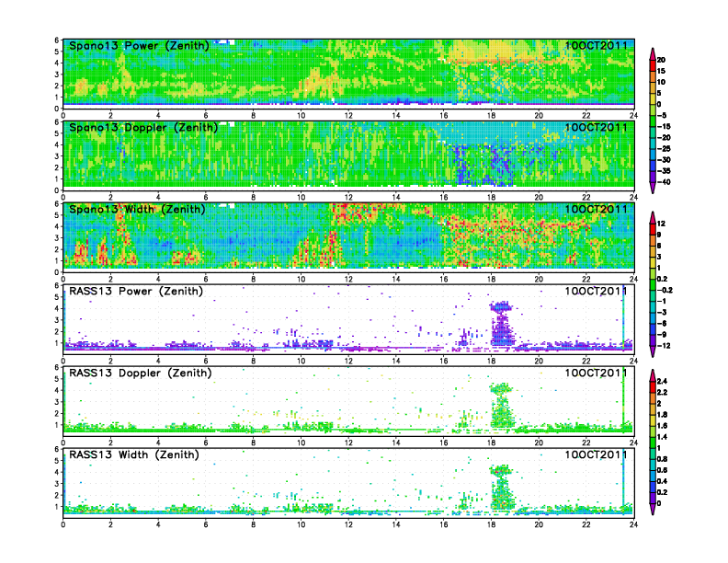728x563 pixels.
Task: Click the 10OCT2011 date in Spano13 Width panel
Action: coord(596,209)
